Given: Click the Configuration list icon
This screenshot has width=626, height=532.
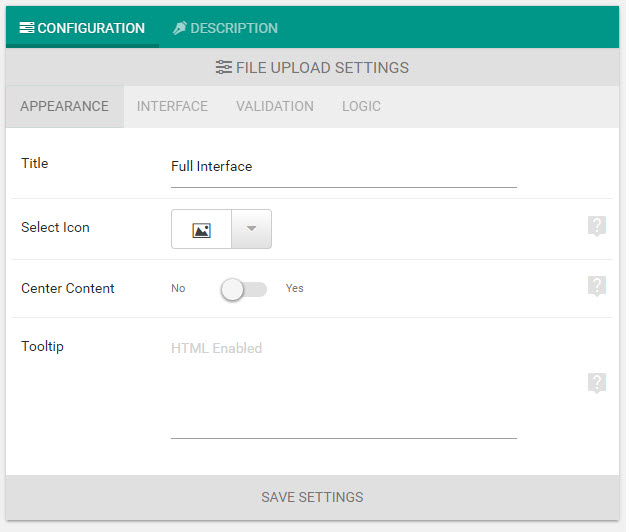Looking at the screenshot, I should click(27, 28).
